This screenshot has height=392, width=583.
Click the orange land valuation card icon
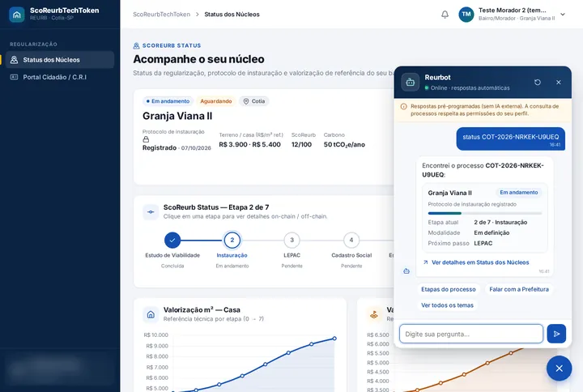coord(374,314)
